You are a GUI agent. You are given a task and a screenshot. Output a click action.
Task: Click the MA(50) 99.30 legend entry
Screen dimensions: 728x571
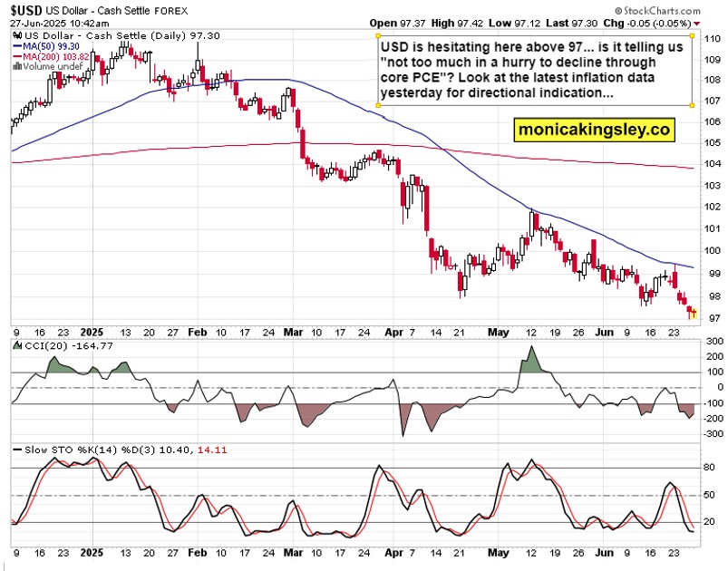[x=46, y=46]
